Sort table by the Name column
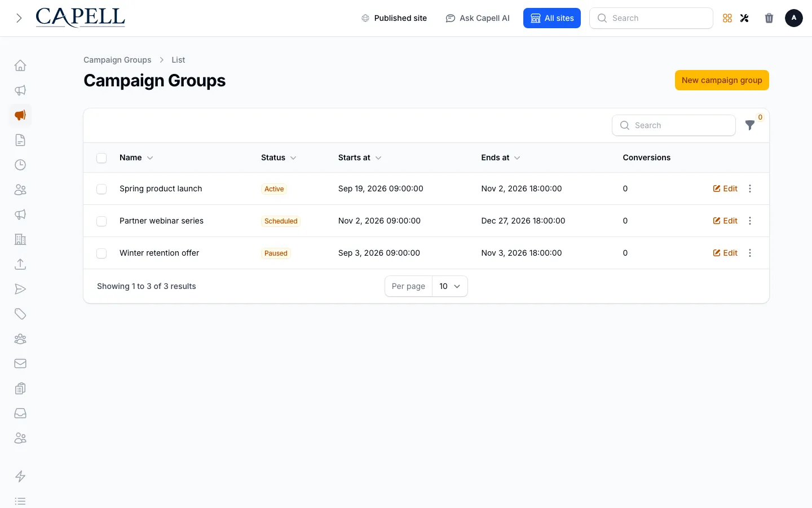This screenshot has height=508, width=812. [136, 157]
